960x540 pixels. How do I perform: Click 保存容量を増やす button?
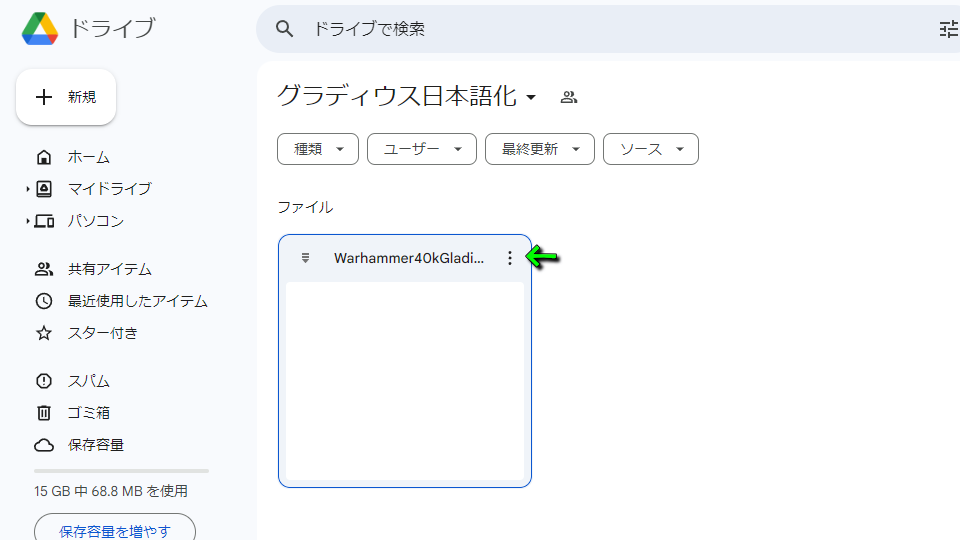[x=114, y=528]
